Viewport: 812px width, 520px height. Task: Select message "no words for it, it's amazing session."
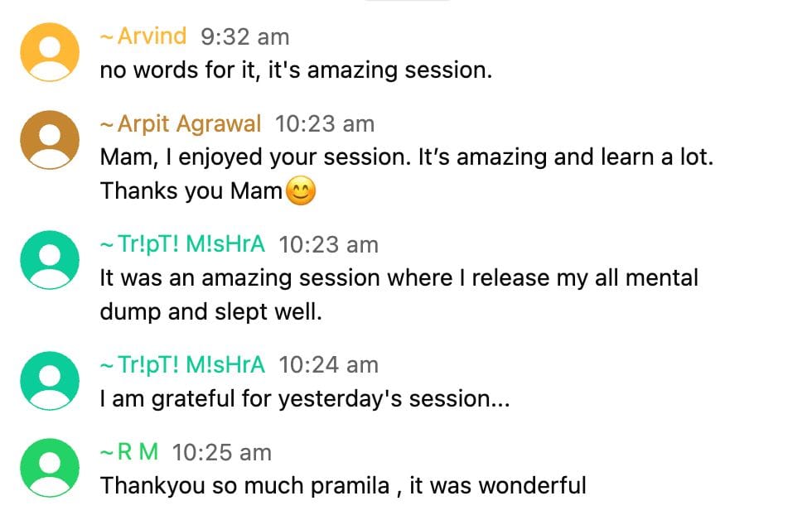pos(296,70)
